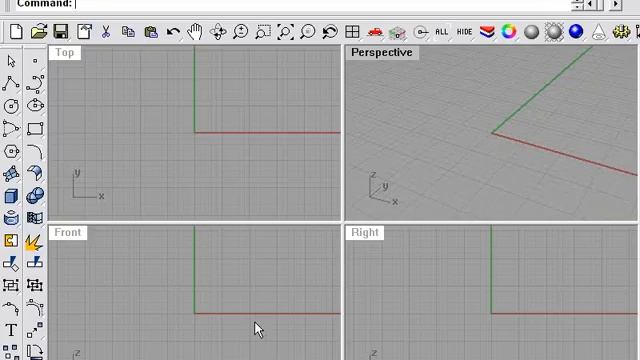Viewport: 640px width, 360px height.
Task: Click into the Command input line
Action: tap(322, 4)
